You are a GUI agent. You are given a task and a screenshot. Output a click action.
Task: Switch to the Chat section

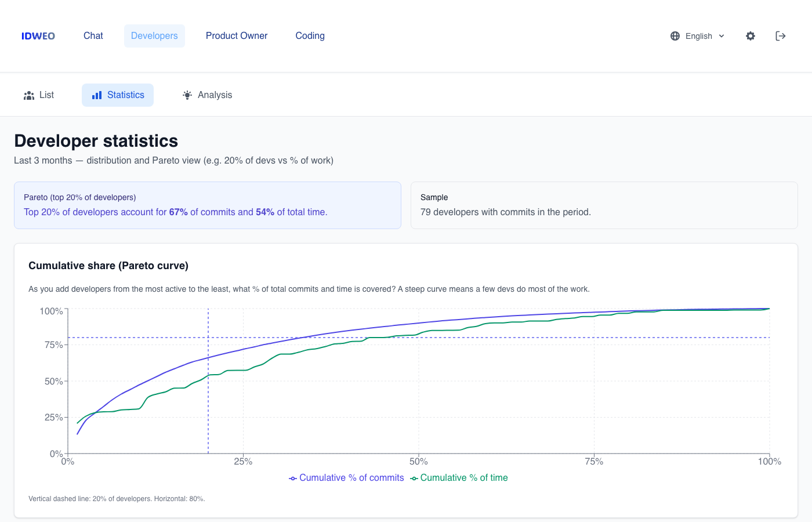(x=93, y=36)
